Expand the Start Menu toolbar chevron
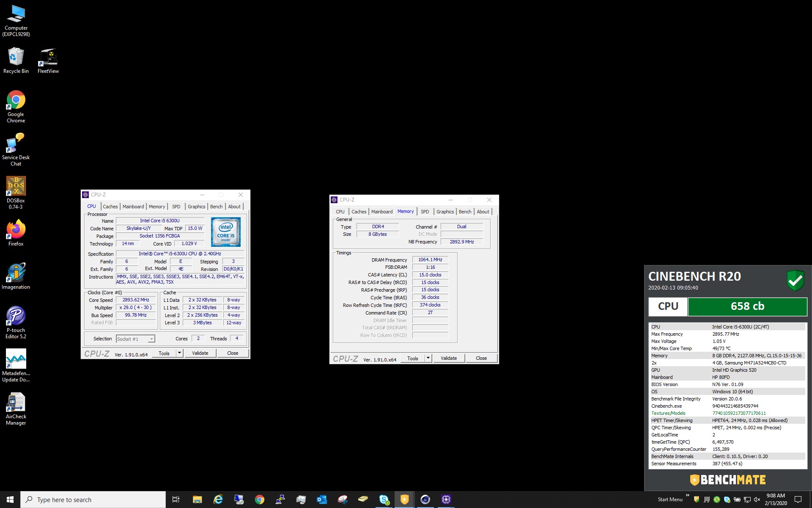The height and width of the screenshot is (508, 812). pyautogui.click(x=687, y=495)
